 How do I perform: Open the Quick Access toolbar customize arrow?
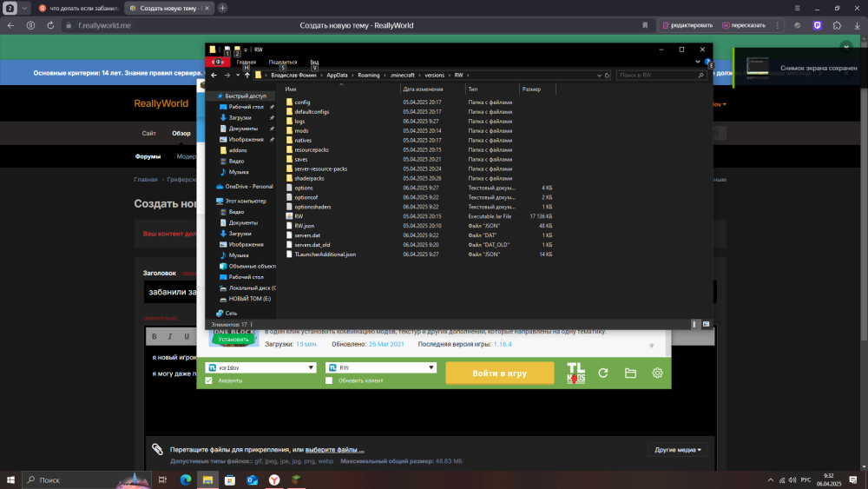coord(246,50)
